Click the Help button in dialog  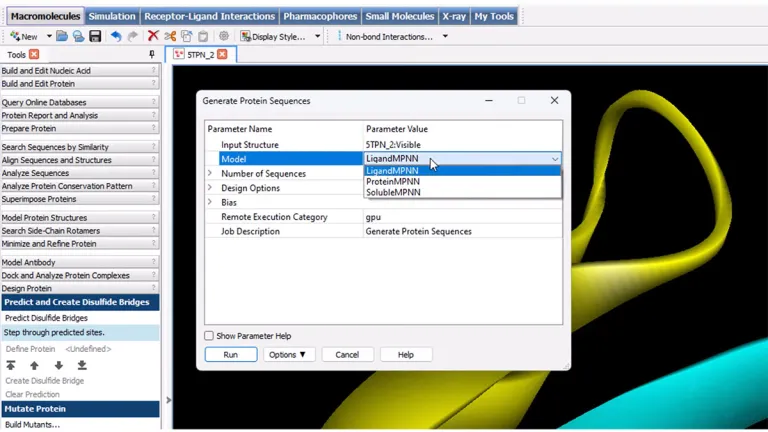(x=406, y=355)
